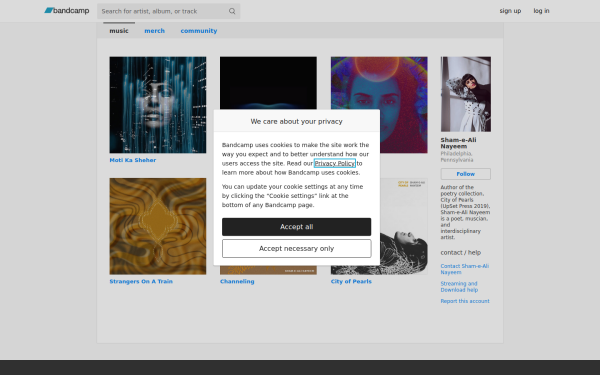Click the City of Pearls title link
The width and height of the screenshot is (600, 375).
pos(351,281)
